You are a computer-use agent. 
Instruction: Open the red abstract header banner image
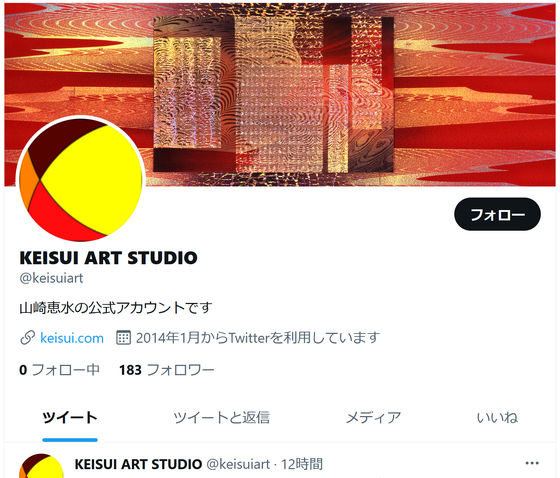pos(280,95)
